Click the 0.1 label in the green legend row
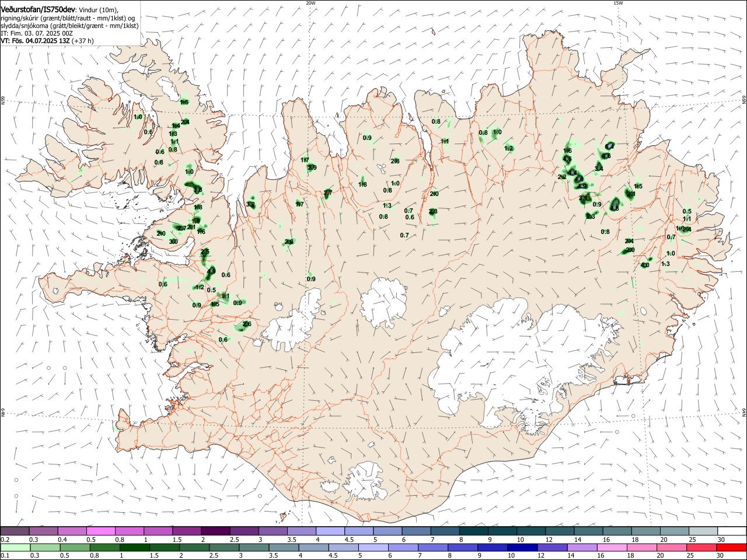 click(5, 556)
